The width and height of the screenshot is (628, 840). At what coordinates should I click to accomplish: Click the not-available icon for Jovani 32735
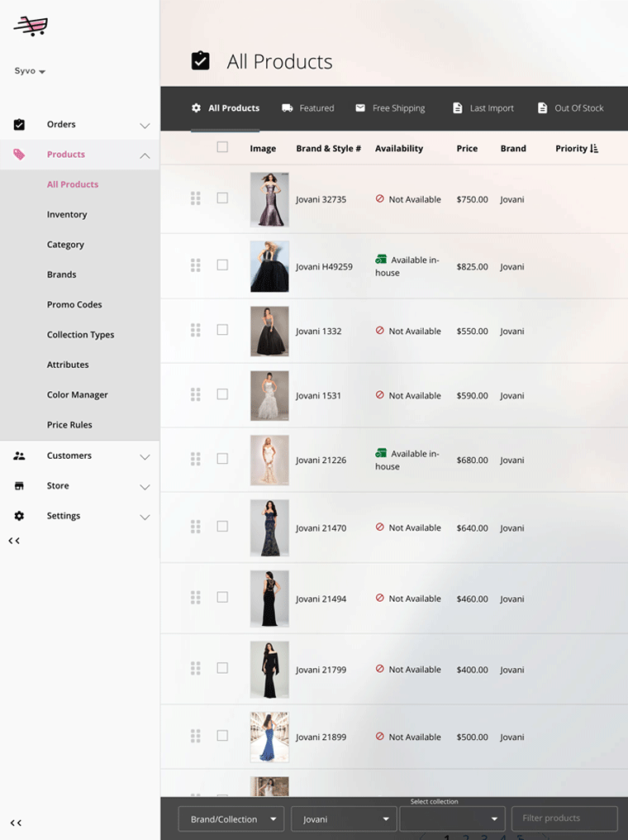coord(379,198)
